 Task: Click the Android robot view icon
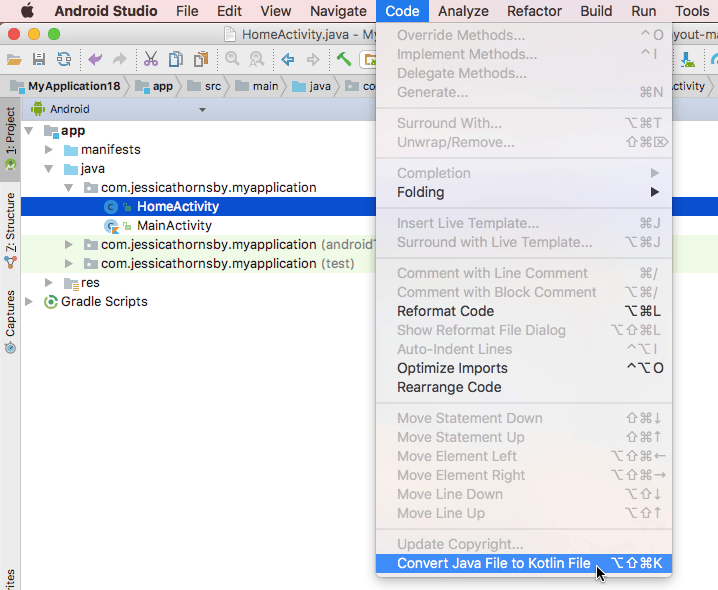(x=38, y=109)
